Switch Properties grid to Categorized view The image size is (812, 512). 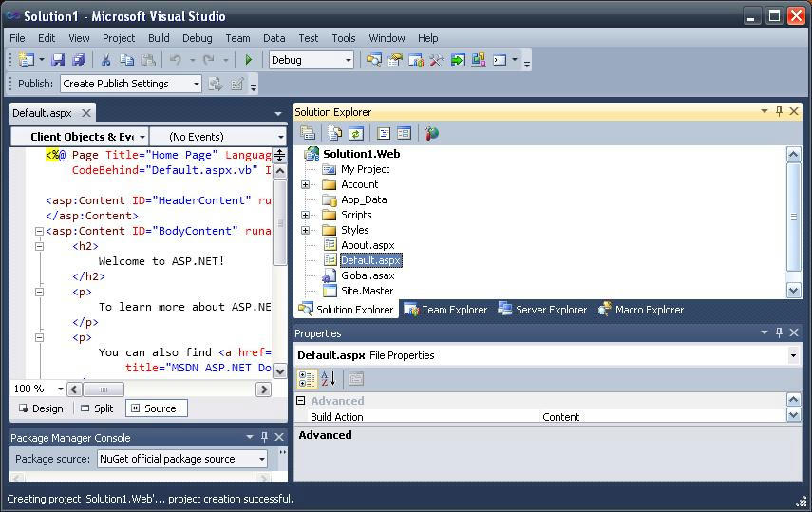tap(307, 379)
